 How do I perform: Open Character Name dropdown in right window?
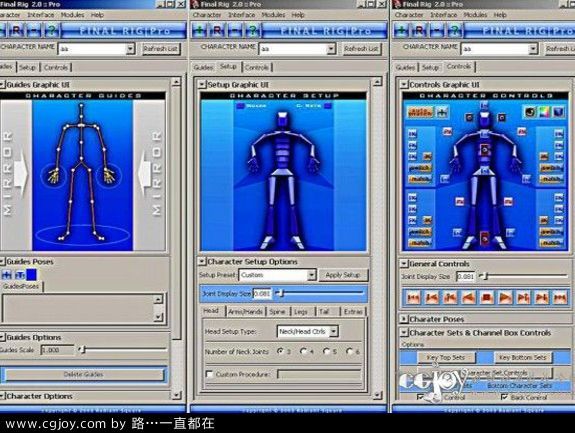point(533,49)
